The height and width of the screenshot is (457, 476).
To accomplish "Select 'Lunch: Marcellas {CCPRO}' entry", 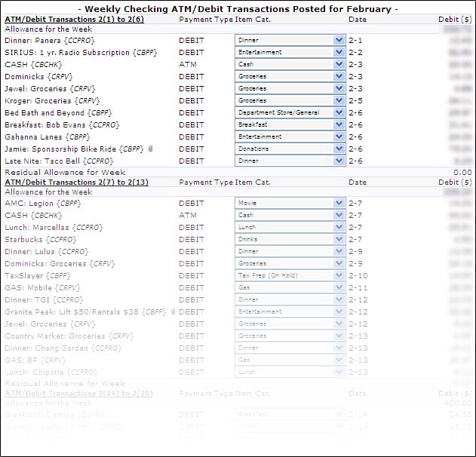I will [x=54, y=228].
